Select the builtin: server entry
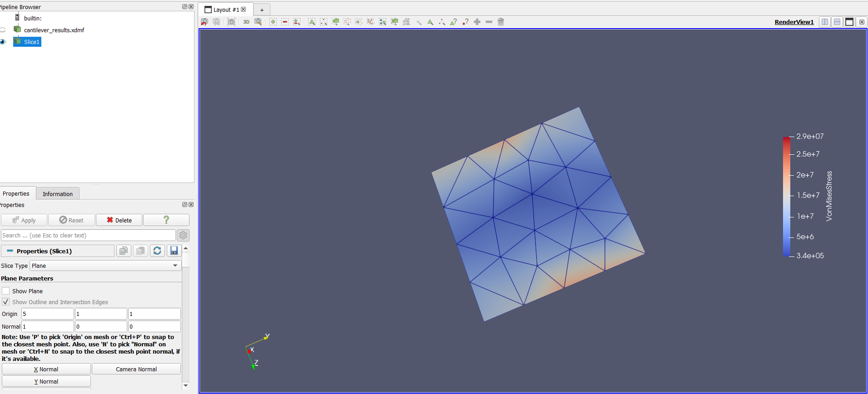Image resolution: width=868 pixels, height=394 pixels. (33, 18)
